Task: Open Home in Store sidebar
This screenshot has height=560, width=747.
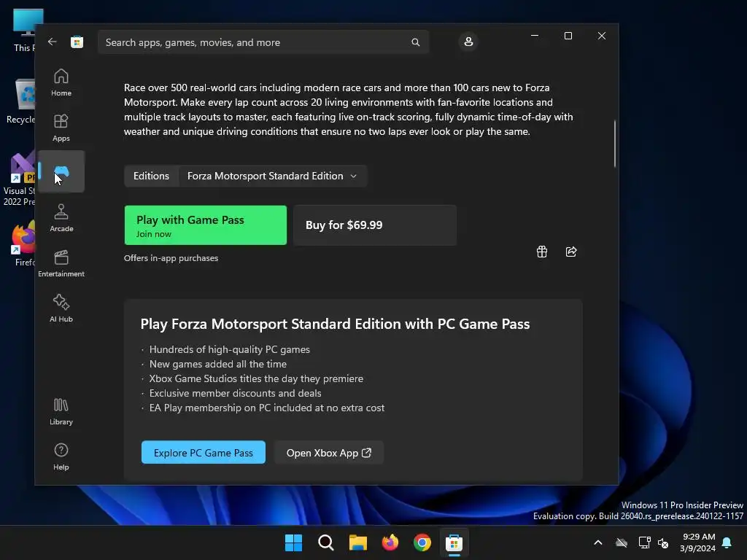Action: pos(61,82)
